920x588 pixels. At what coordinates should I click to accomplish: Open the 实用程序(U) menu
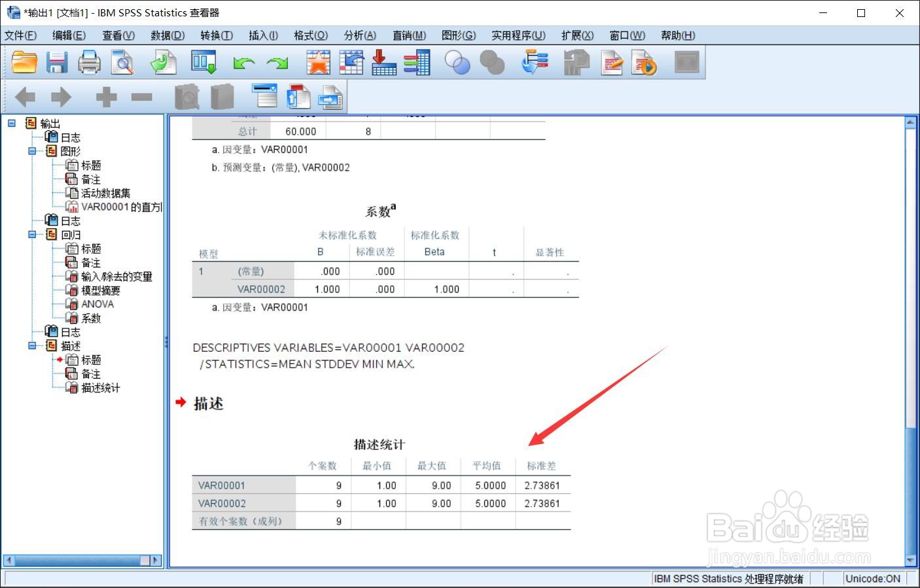pyautogui.click(x=518, y=35)
